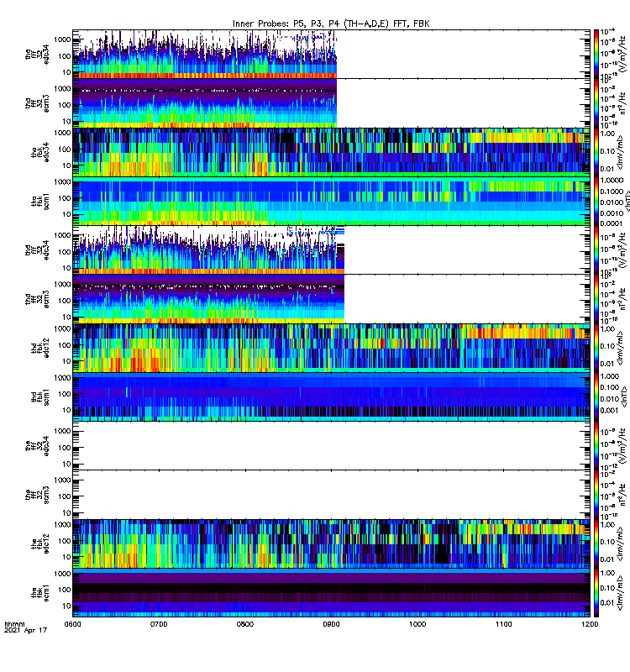The height and width of the screenshot is (672, 630).
Task: Click the 'tha fff 32 edc34' y-axis label
Action: 37,54
